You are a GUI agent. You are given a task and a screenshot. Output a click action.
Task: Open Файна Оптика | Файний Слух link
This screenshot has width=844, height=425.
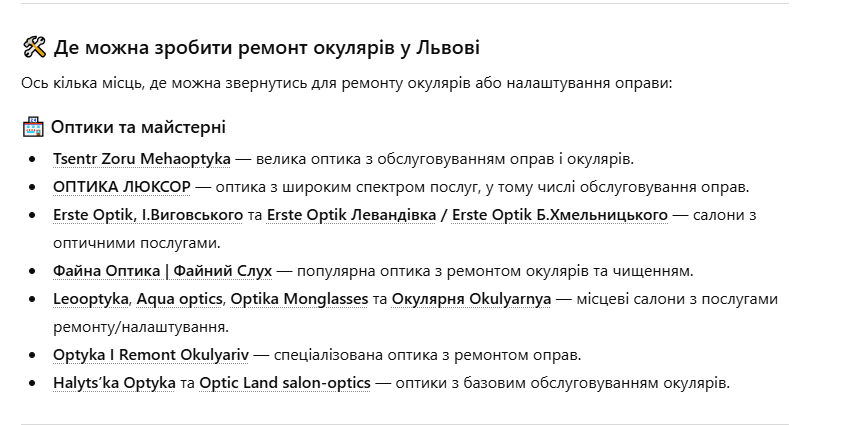pos(164,271)
